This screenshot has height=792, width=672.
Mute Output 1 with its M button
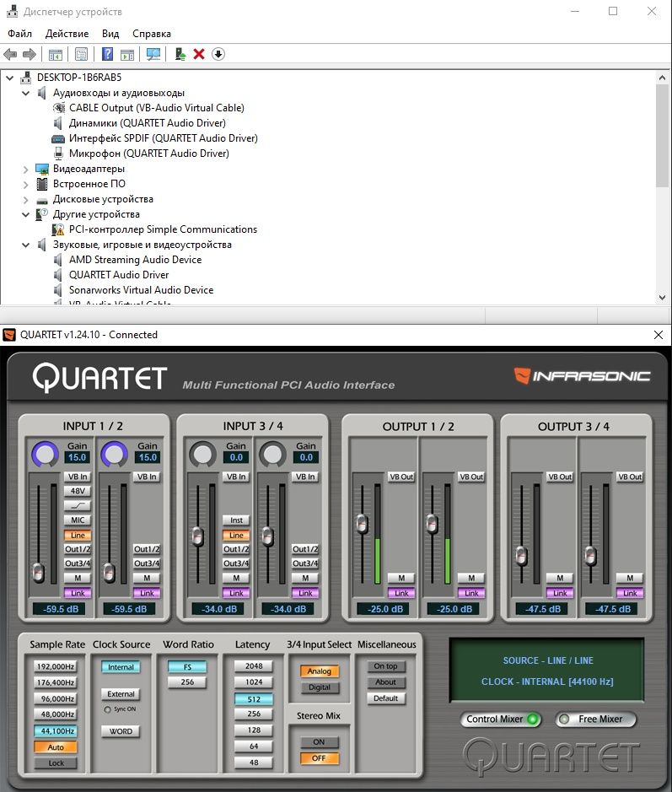coord(401,579)
